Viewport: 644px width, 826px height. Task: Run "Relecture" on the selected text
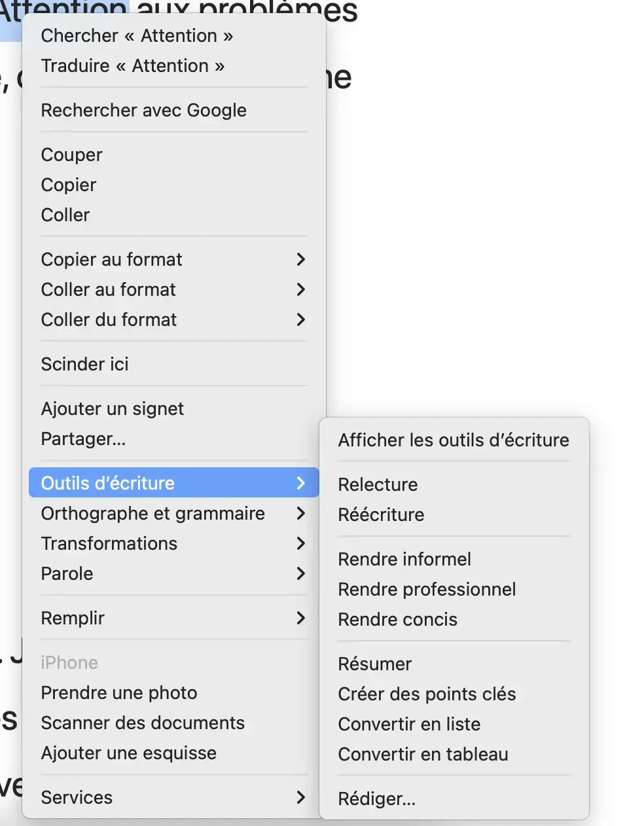tap(378, 484)
